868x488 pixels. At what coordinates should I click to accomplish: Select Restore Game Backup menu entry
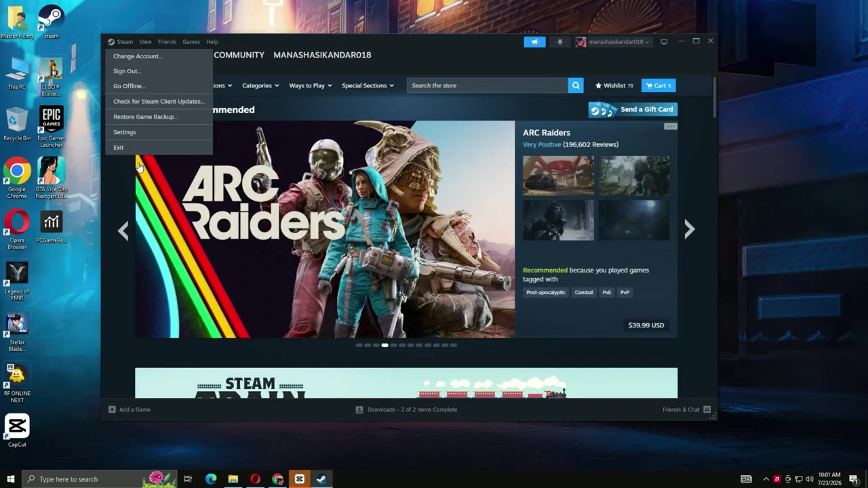tap(159, 117)
